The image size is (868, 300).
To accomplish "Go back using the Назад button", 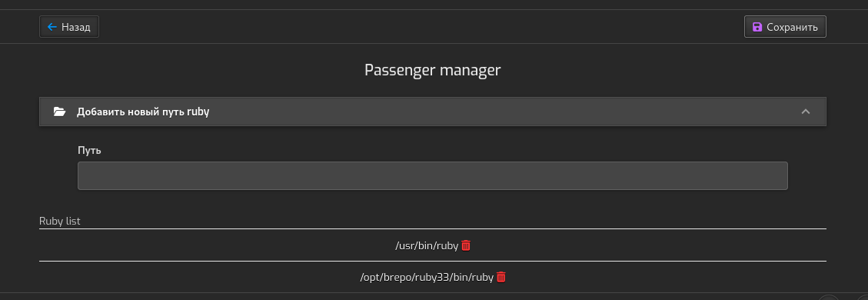I will [x=69, y=27].
